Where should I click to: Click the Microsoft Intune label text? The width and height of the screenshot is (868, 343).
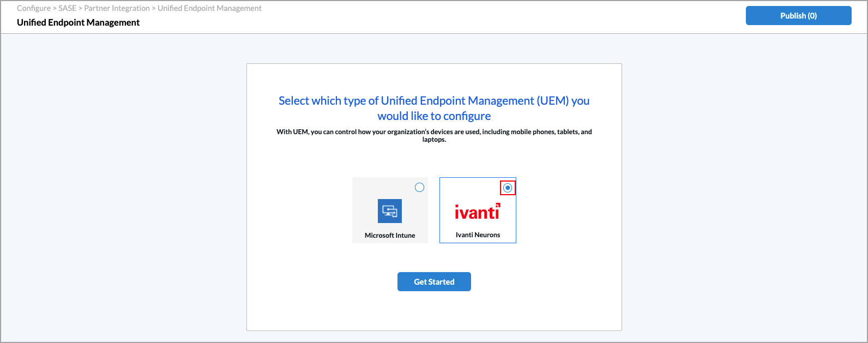click(x=389, y=235)
